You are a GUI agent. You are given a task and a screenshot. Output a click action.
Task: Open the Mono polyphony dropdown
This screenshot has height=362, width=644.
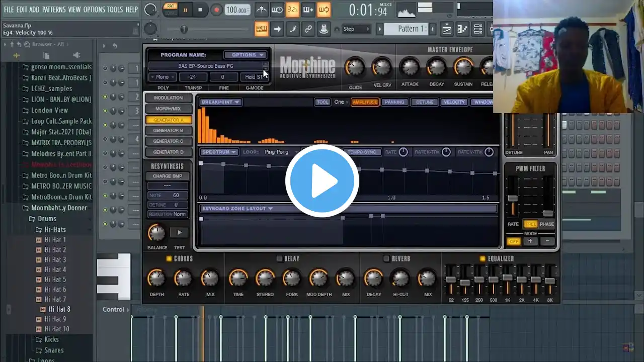[163, 77]
